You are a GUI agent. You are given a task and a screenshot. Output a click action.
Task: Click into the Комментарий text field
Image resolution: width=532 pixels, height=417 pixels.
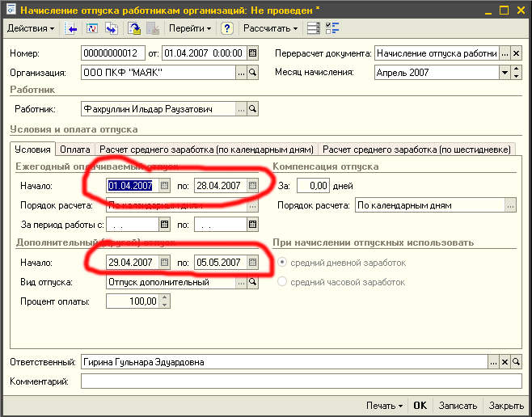click(x=301, y=381)
